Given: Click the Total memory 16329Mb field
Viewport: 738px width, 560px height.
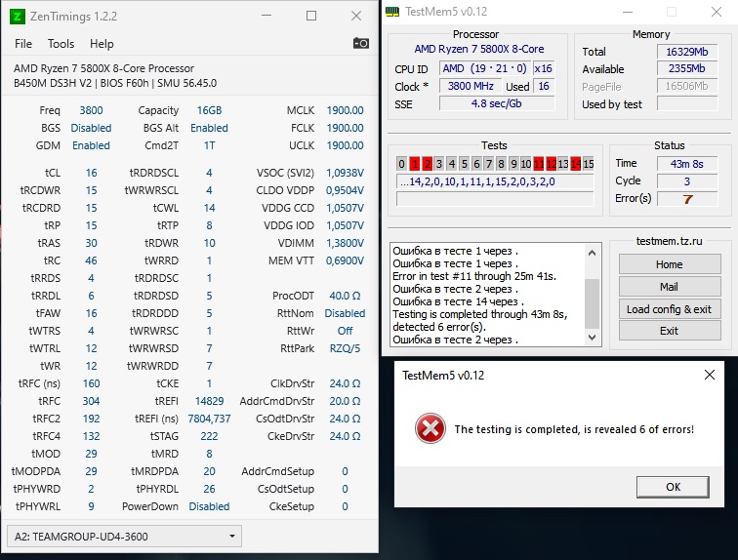Looking at the screenshot, I should [x=687, y=52].
